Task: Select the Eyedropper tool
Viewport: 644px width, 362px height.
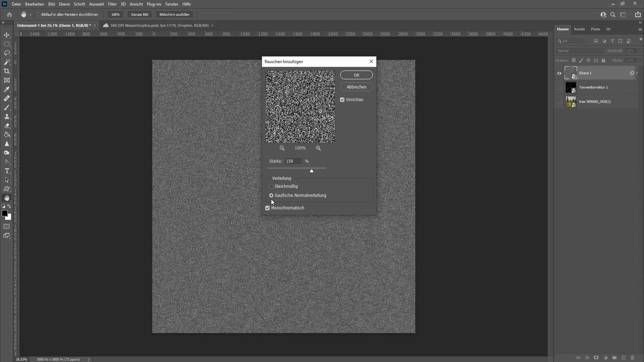Action: click(7, 89)
